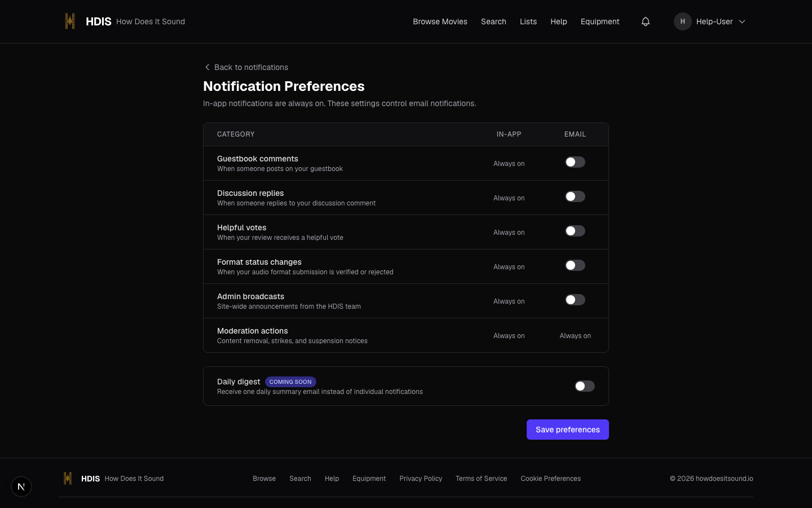The width and height of the screenshot is (812, 508).
Task: Toggle email for Discussion replies
Action: tap(575, 196)
